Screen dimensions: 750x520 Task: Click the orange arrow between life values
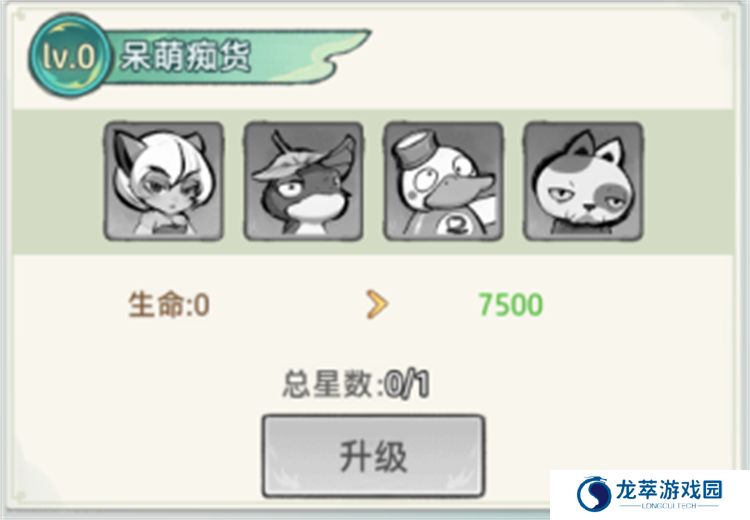pos(377,304)
